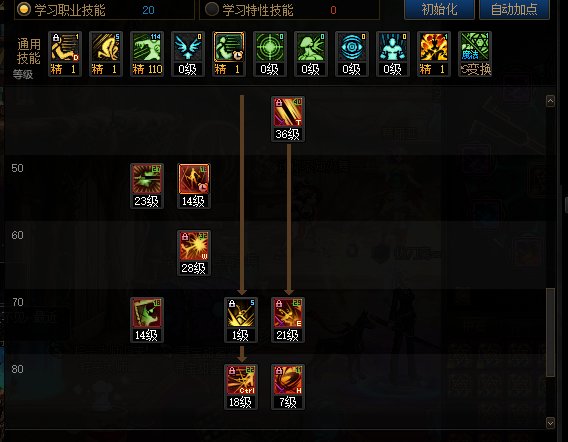Image resolution: width=568 pixels, height=442 pixels.
Task: Open the 魔法 变换 skill icon
Action: (475, 54)
